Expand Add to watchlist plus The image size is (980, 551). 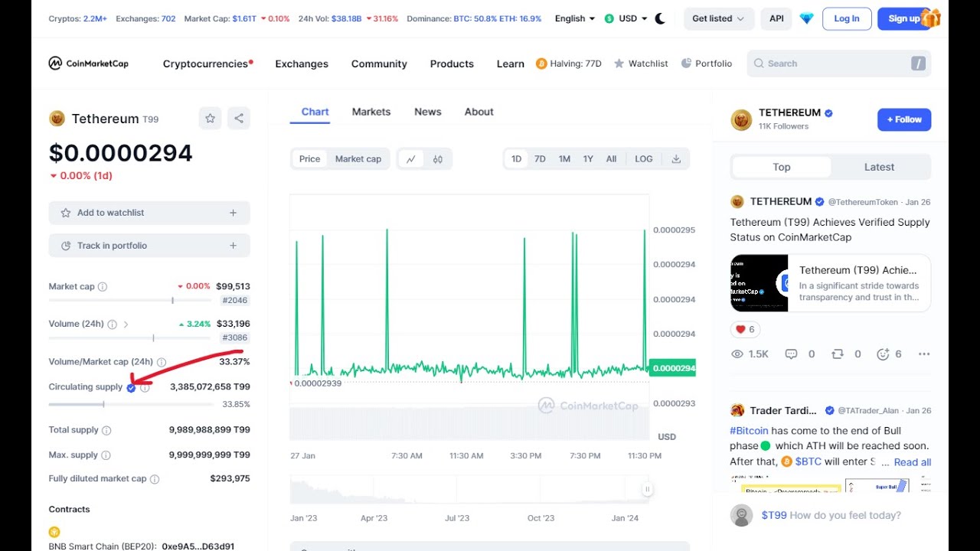(x=234, y=213)
